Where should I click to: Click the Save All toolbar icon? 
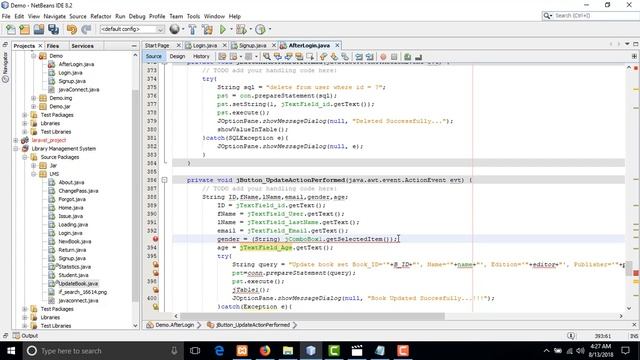53,29
